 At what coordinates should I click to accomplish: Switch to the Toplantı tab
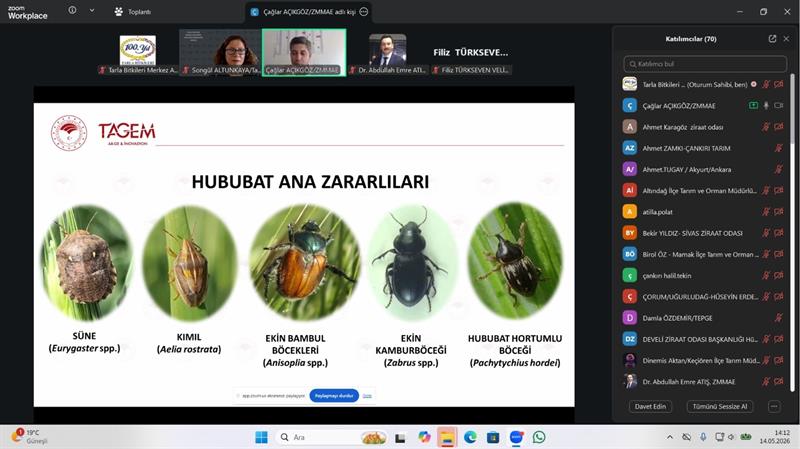tap(133, 11)
